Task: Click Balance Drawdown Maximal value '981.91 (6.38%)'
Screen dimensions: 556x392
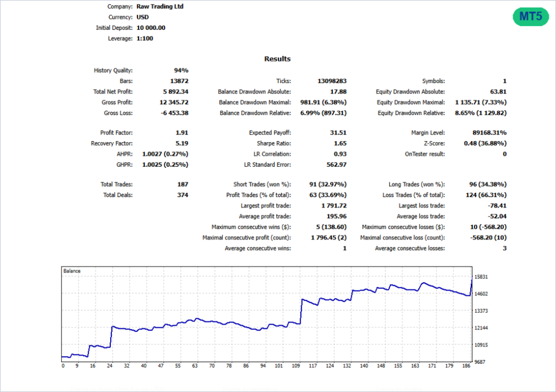Action: pyautogui.click(x=324, y=102)
